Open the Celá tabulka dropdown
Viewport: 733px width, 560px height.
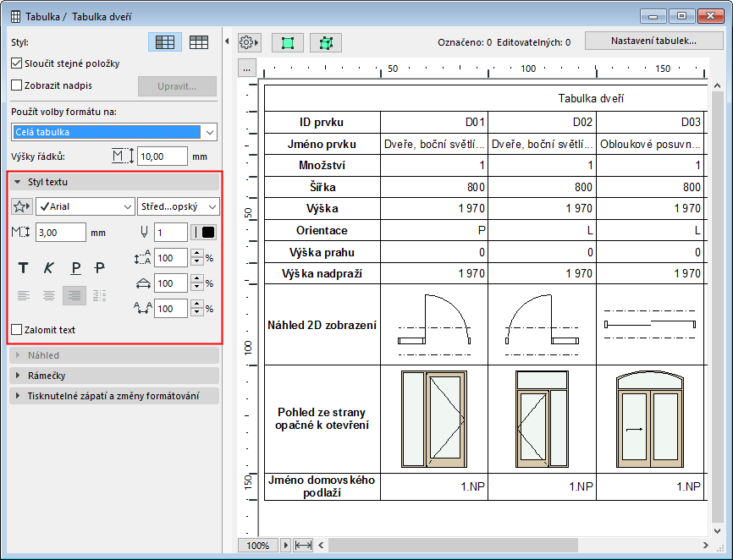click(x=114, y=132)
